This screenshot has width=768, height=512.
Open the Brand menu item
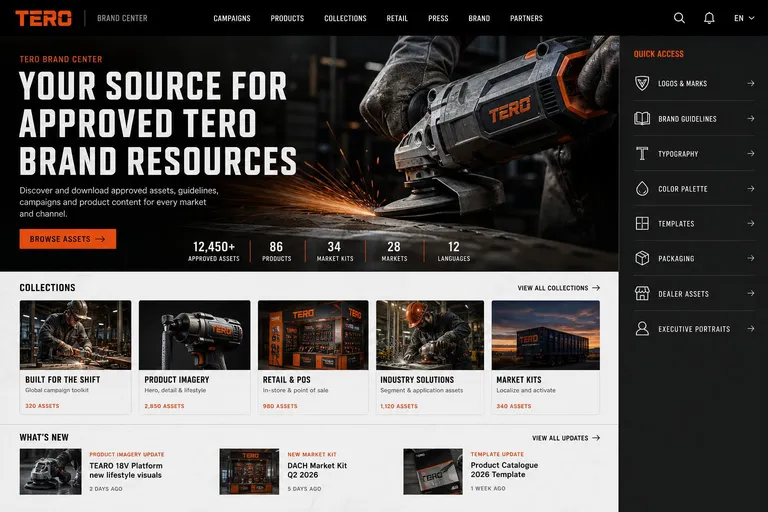point(479,18)
